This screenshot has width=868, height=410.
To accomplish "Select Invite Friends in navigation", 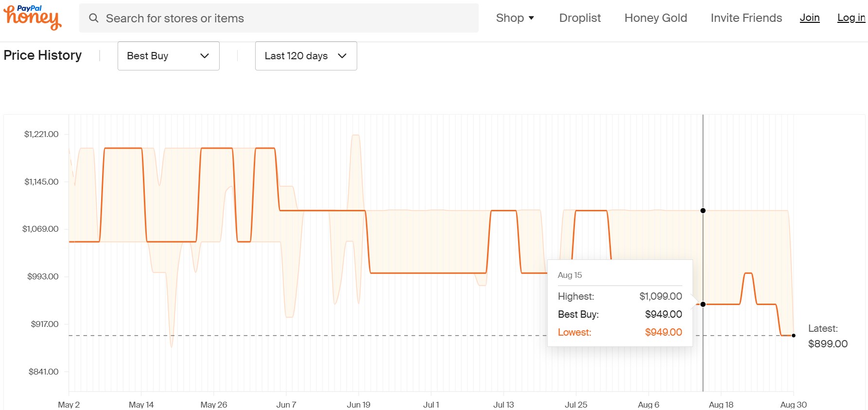I will pos(746,18).
